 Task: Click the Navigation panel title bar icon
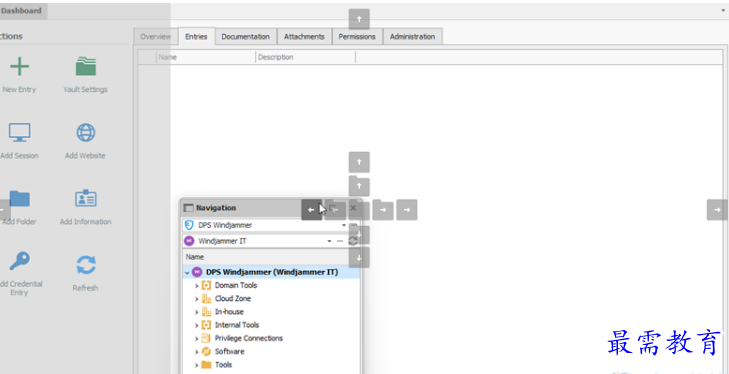[x=188, y=208]
